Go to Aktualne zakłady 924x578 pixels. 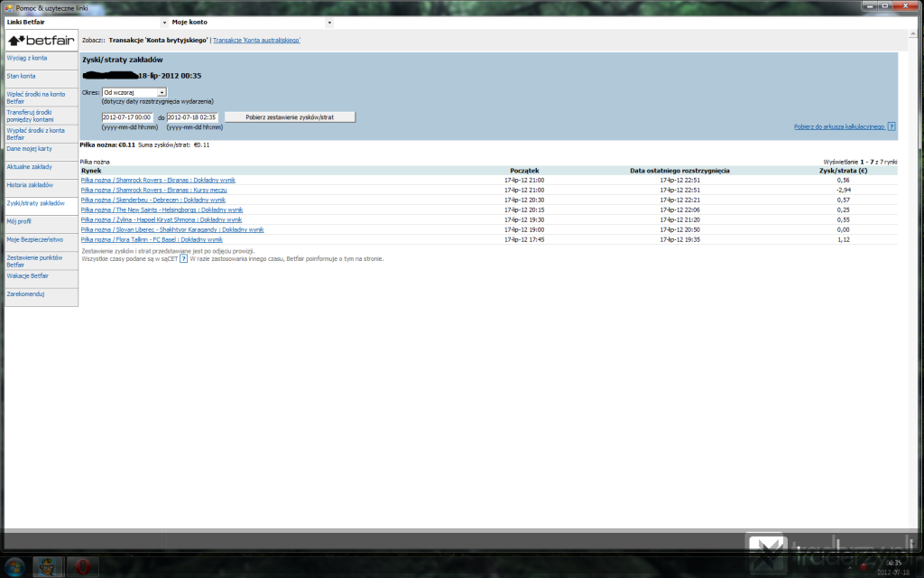30,167
